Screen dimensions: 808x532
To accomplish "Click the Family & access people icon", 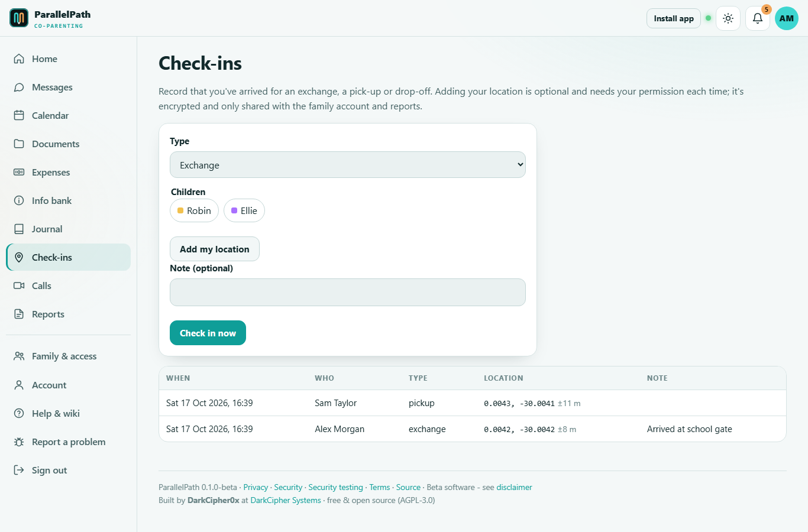I will point(19,356).
